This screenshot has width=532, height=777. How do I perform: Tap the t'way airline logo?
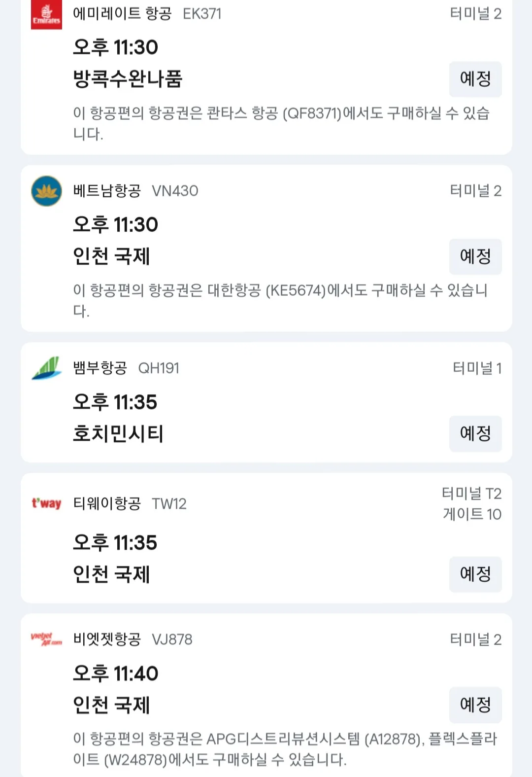pyautogui.click(x=46, y=503)
